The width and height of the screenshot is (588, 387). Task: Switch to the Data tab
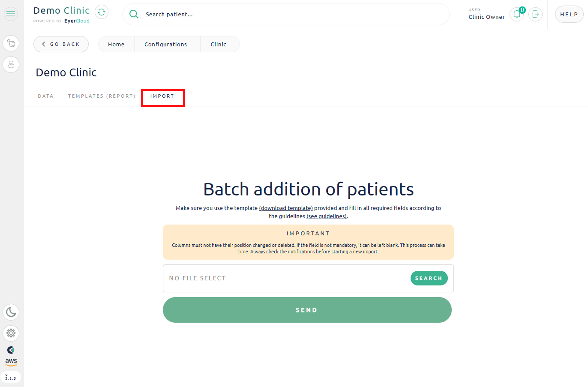pos(45,96)
